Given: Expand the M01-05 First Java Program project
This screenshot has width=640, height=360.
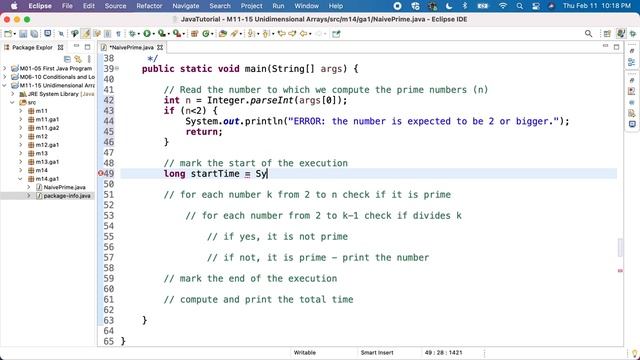Looking at the screenshot, I should coord(5,68).
